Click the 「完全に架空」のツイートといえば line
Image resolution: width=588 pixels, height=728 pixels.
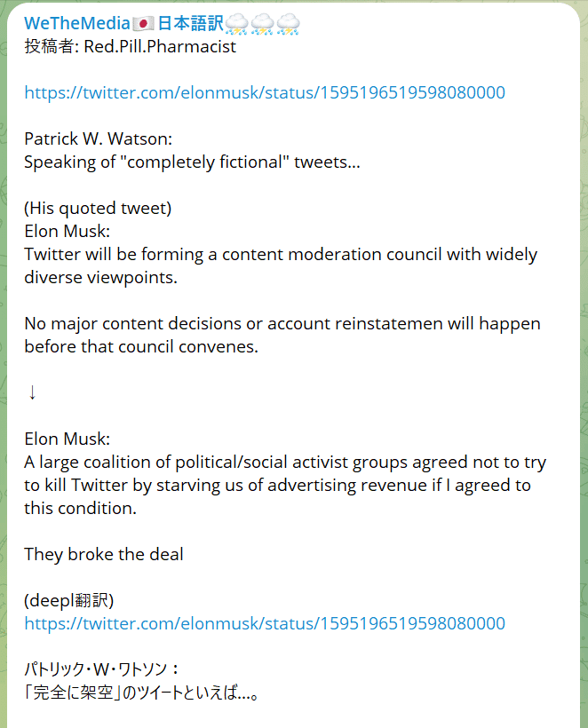click(141, 692)
